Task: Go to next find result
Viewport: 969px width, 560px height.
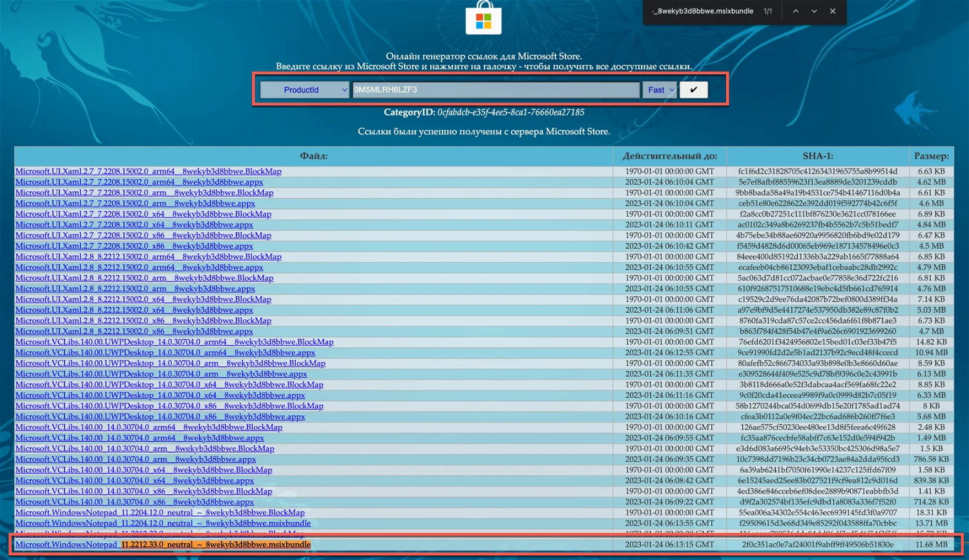Action: pos(814,11)
